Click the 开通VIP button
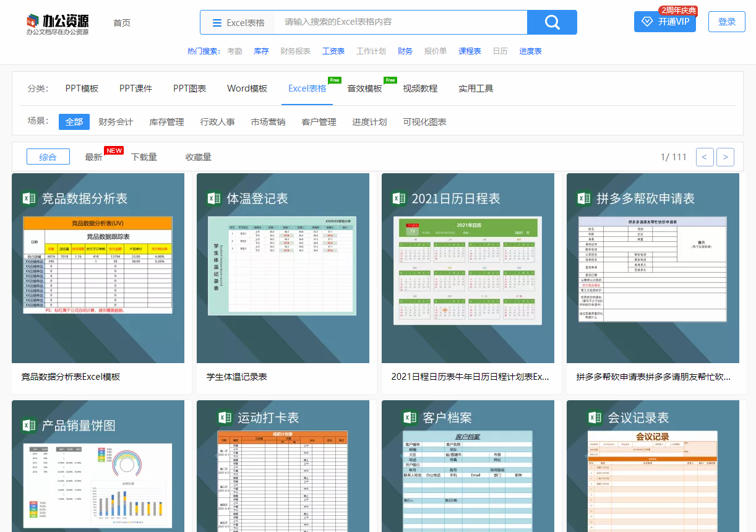Image resolution: width=756 pixels, height=532 pixels. (665, 22)
